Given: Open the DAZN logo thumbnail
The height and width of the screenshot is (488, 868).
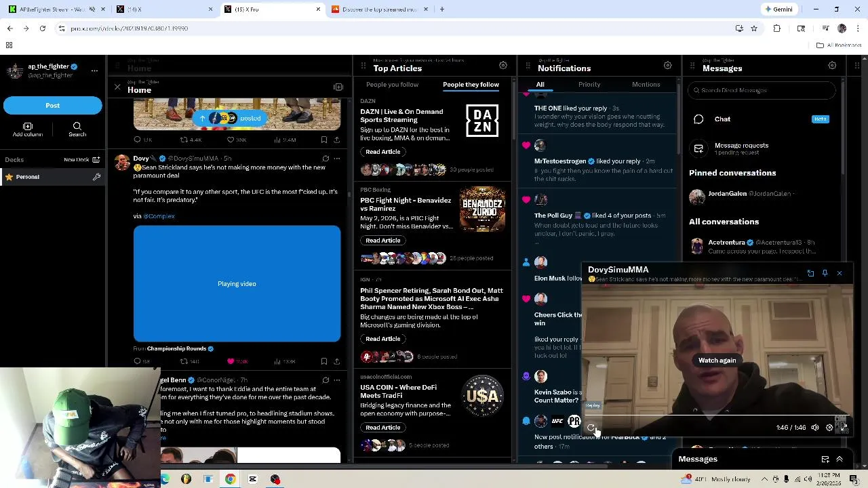Looking at the screenshot, I should tap(482, 121).
